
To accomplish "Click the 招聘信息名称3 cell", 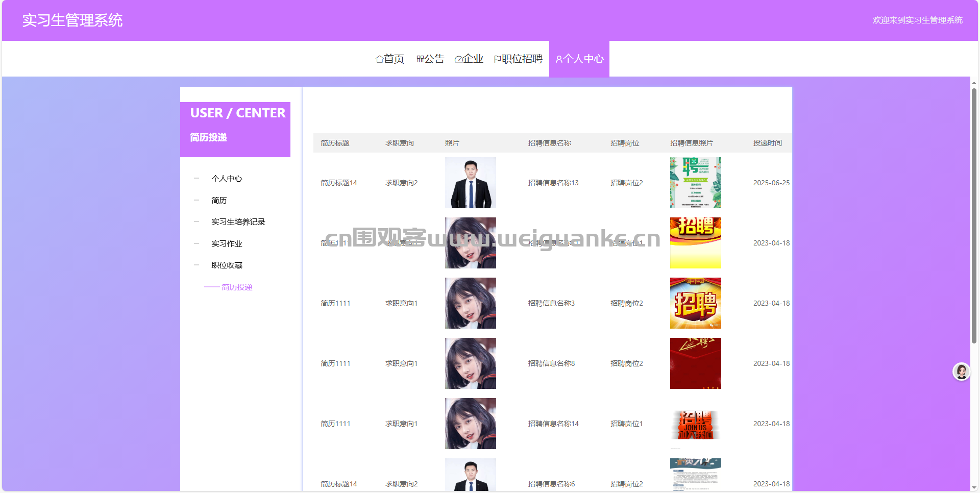I will 551,303.
